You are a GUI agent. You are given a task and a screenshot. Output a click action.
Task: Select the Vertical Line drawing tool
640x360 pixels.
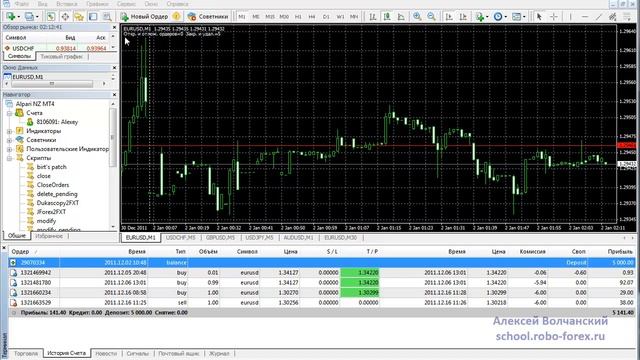coord(571,17)
